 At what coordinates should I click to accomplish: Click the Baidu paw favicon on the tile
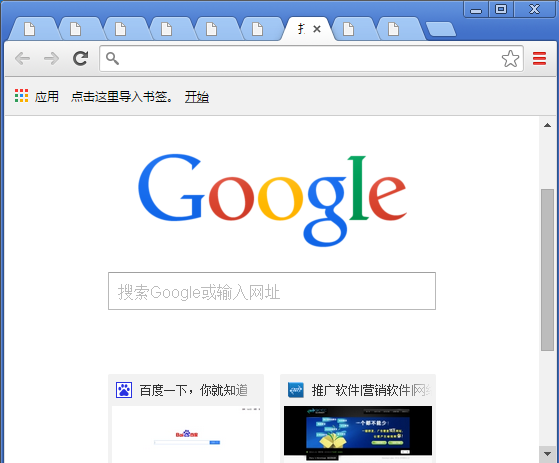(x=124, y=390)
